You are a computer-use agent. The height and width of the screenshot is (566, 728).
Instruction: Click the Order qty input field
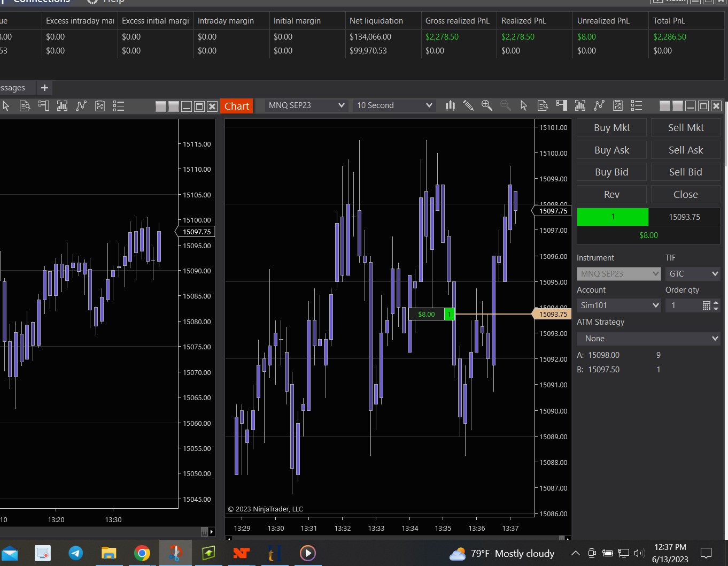pos(683,305)
